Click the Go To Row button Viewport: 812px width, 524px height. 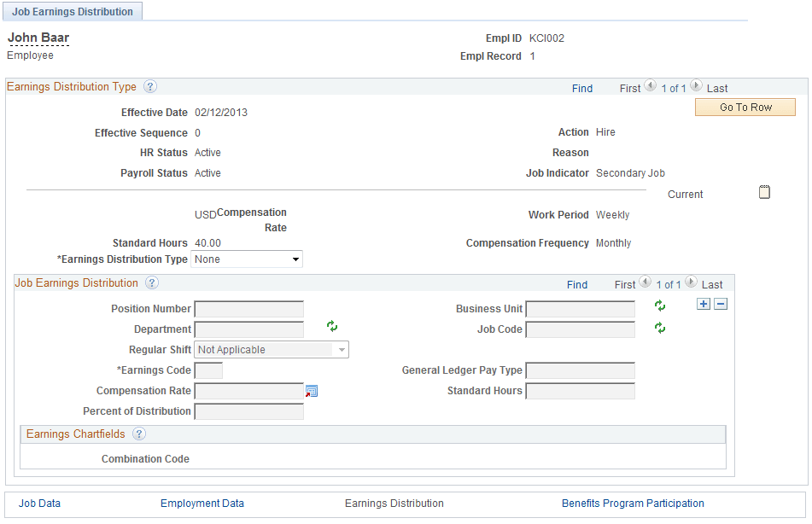(745, 107)
